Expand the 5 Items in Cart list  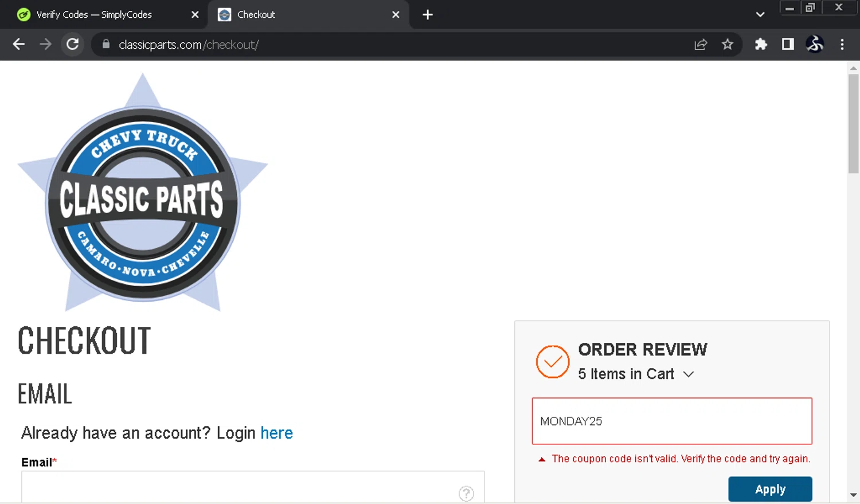point(636,374)
